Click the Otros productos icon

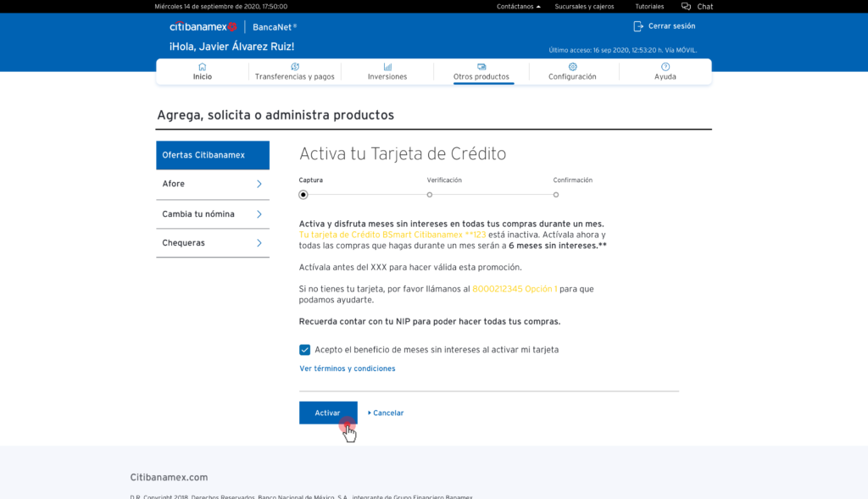click(x=481, y=66)
